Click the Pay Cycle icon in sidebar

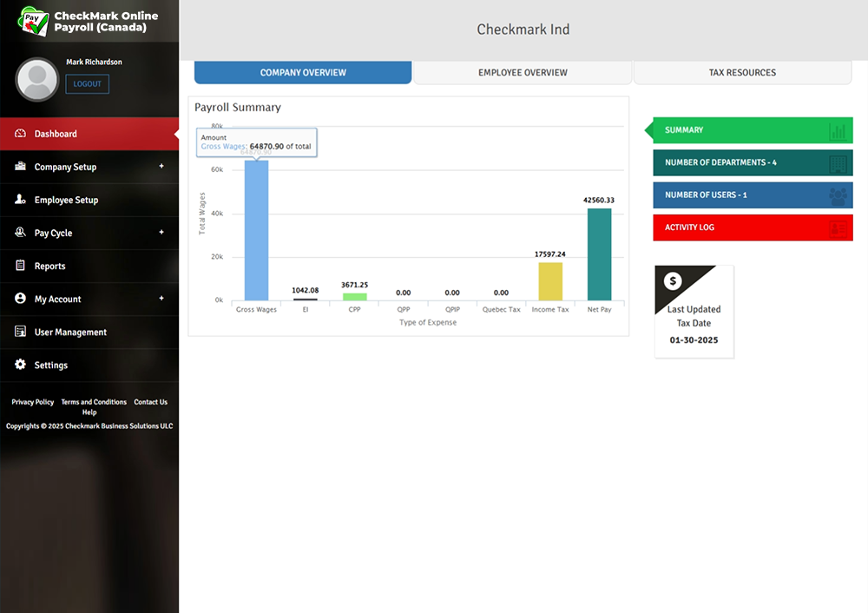(21, 233)
